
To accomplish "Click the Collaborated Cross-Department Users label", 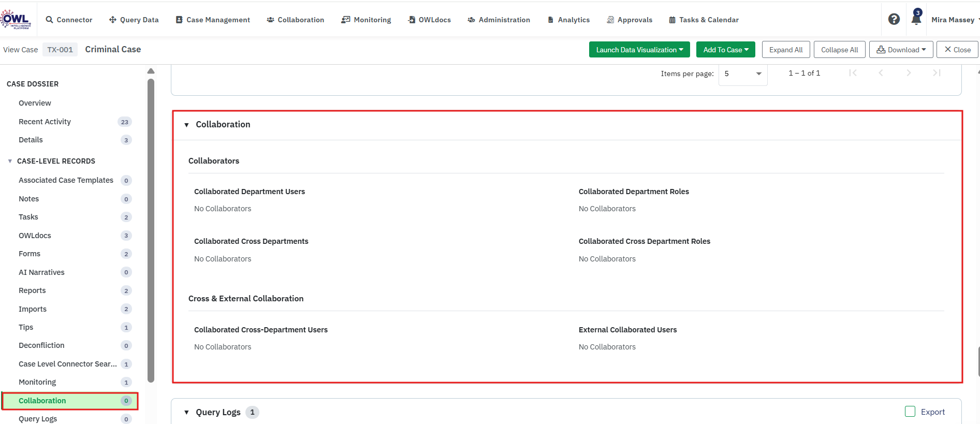I will [261, 330].
